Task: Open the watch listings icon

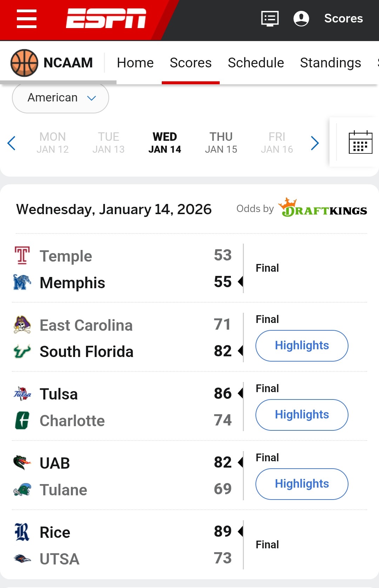Action: [270, 19]
